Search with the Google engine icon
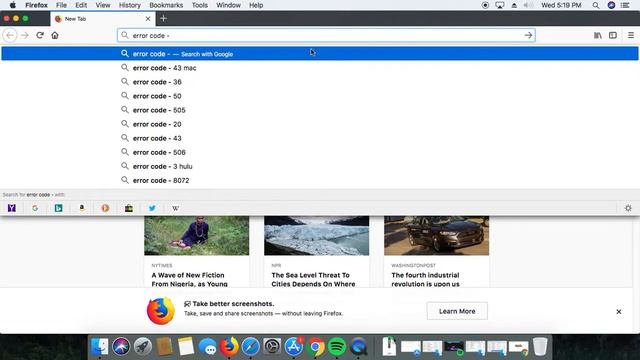This screenshot has height=360, width=640. 35,208
